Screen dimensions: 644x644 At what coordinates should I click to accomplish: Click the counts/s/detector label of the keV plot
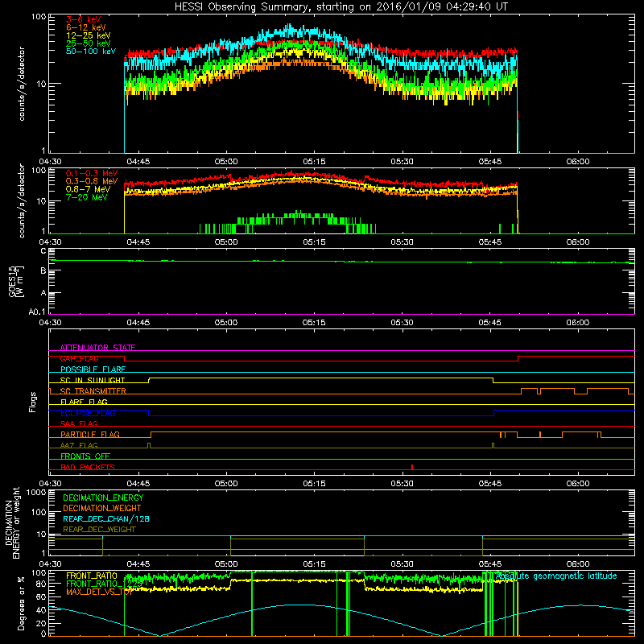[x=22, y=84]
